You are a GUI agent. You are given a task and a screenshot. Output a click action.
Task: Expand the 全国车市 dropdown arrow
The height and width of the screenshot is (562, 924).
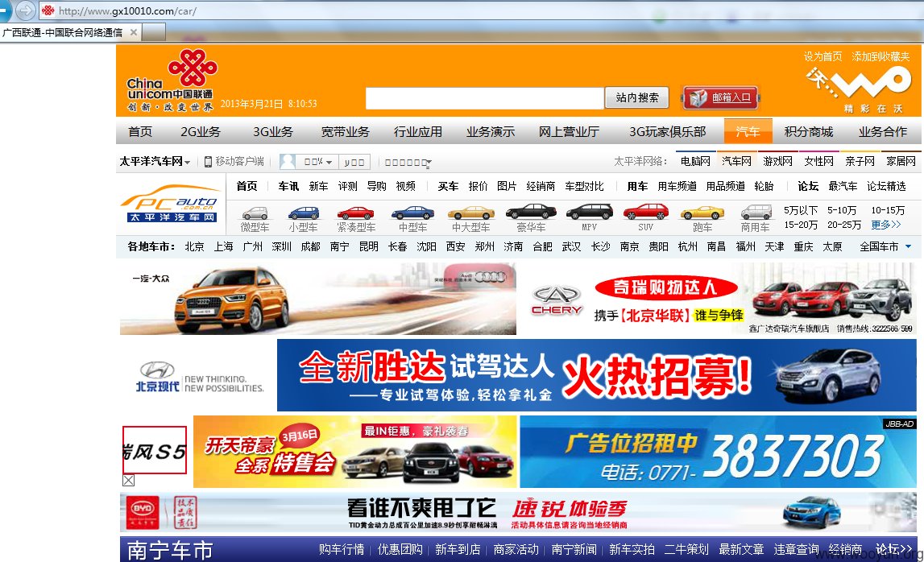coord(908,246)
